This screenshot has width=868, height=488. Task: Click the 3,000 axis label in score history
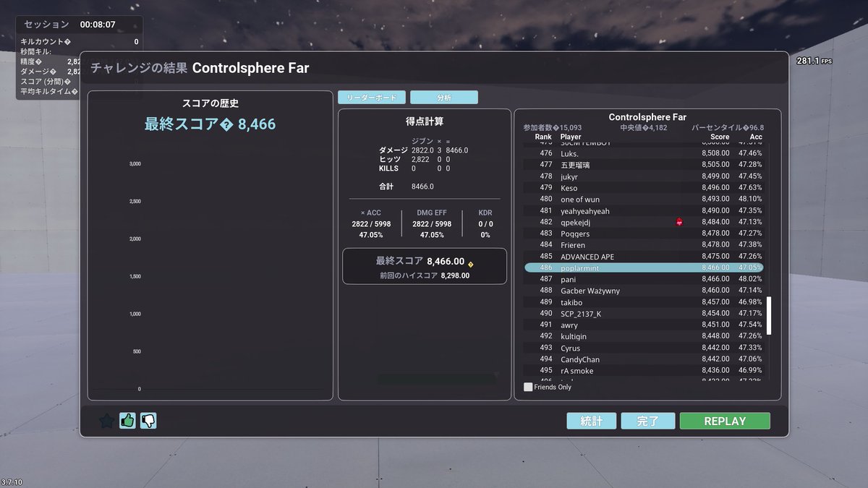pyautogui.click(x=135, y=164)
